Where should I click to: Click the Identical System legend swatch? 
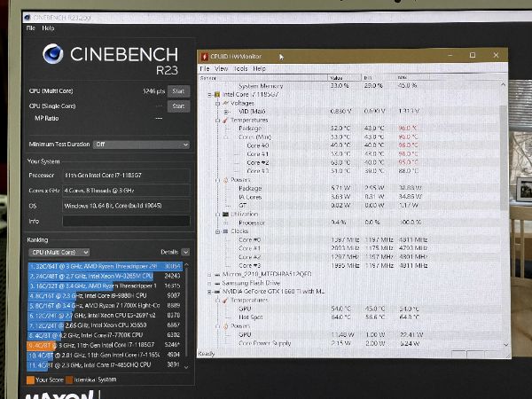(x=69, y=380)
